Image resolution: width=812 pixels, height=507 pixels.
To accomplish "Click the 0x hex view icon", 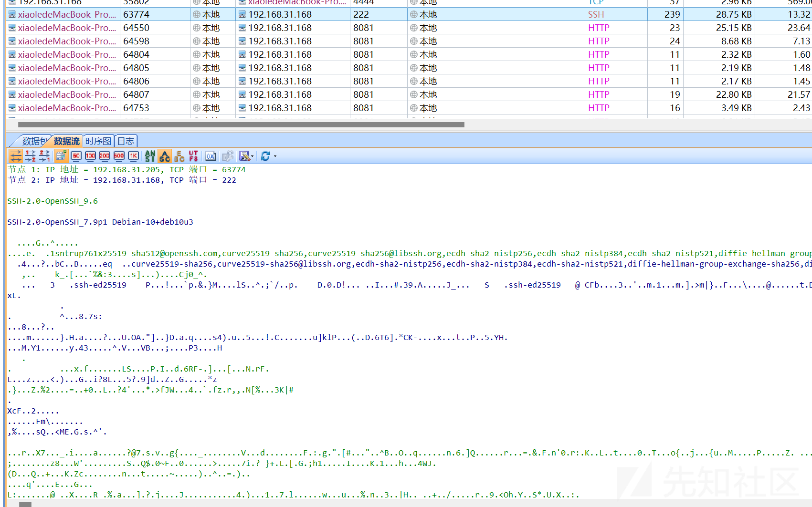I will pyautogui.click(x=211, y=155).
